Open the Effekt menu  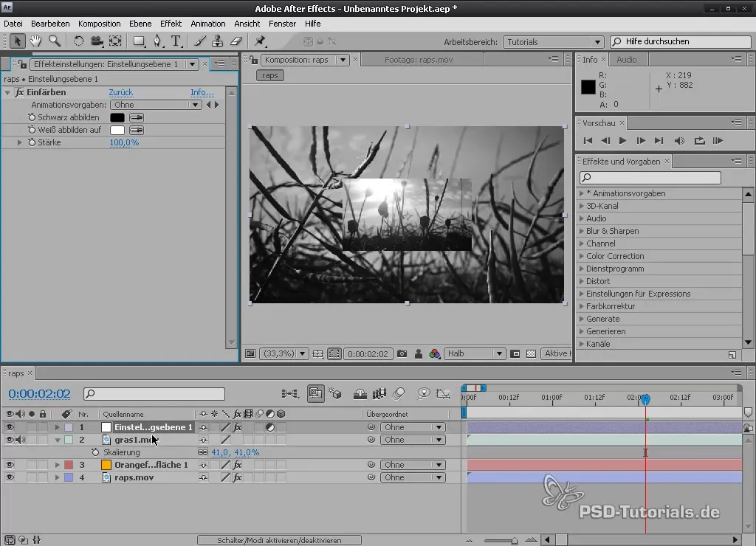[171, 24]
